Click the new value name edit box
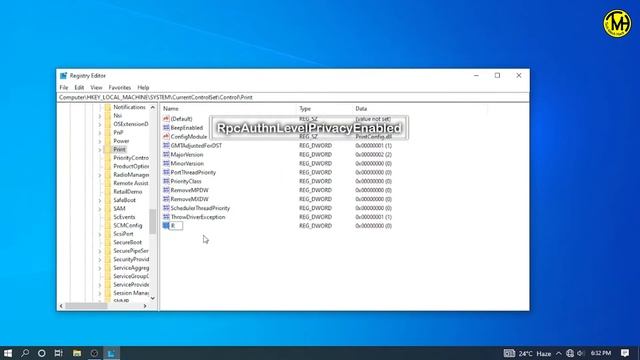This screenshot has width=640, height=360. pos(176,226)
